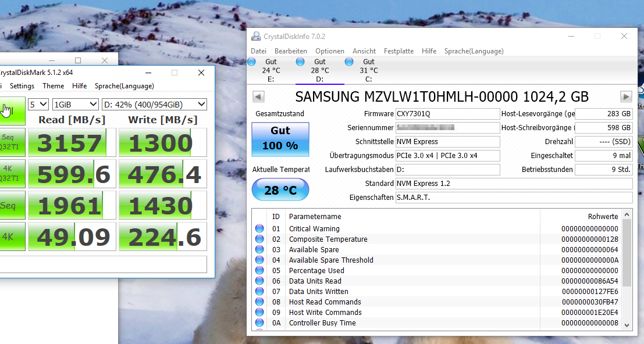Click the Eigenschaften field S.M.A.R.T.
Screen dimensions: 644x344
coord(514,197)
